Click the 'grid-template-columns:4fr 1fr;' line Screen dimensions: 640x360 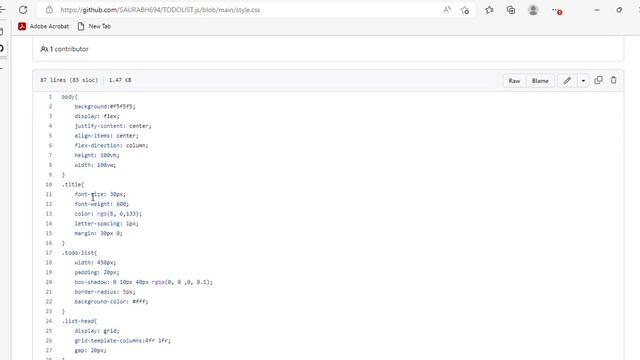122,340
